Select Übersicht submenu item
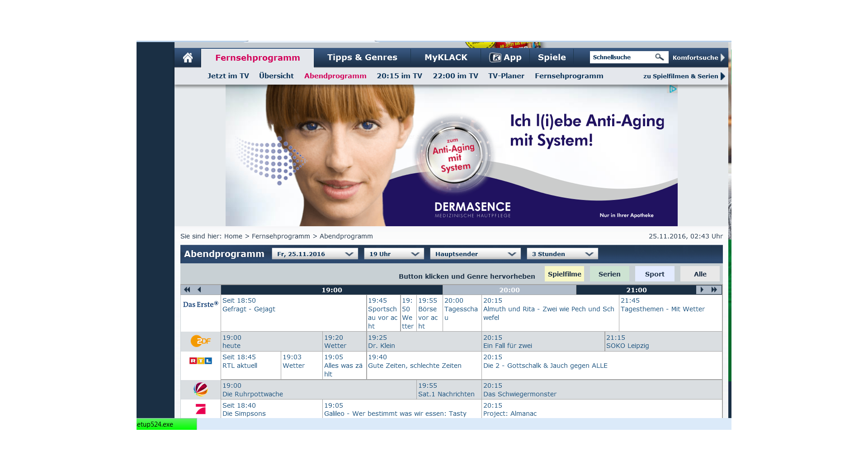This screenshot has height=471, width=868. tap(276, 76)
